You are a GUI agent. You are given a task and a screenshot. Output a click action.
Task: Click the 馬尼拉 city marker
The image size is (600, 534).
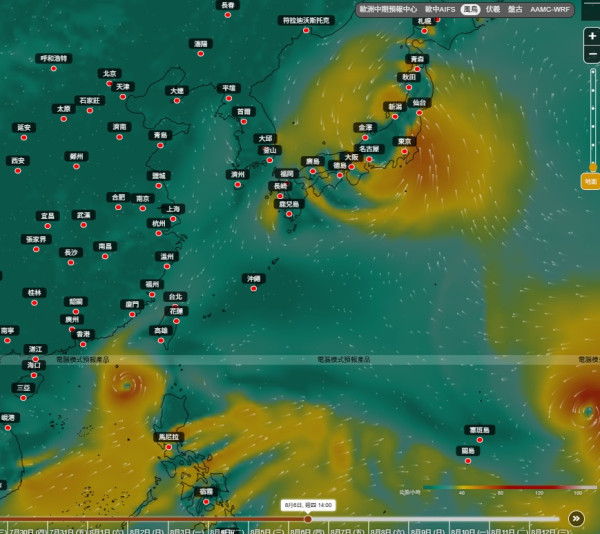click(168, 447)
